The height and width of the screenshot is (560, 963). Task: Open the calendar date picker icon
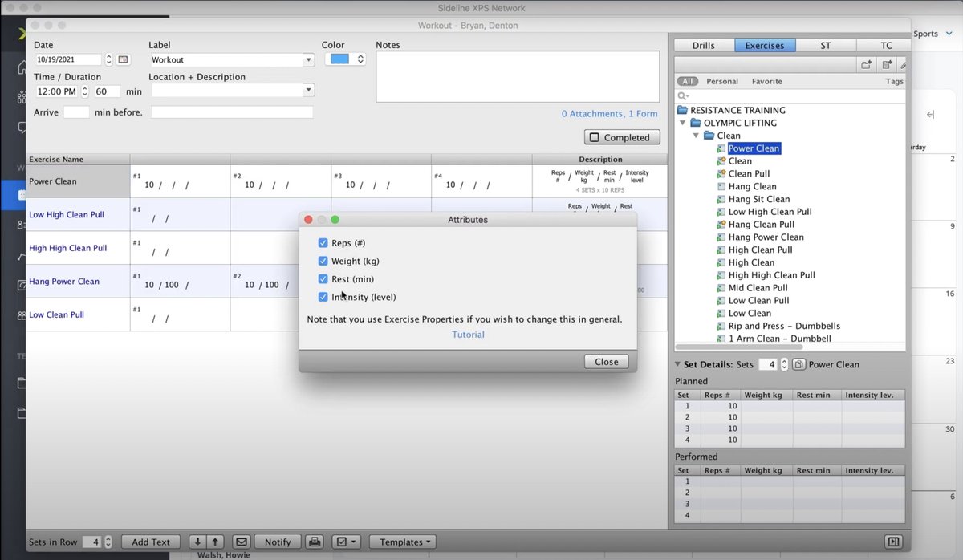coord(123,59)
